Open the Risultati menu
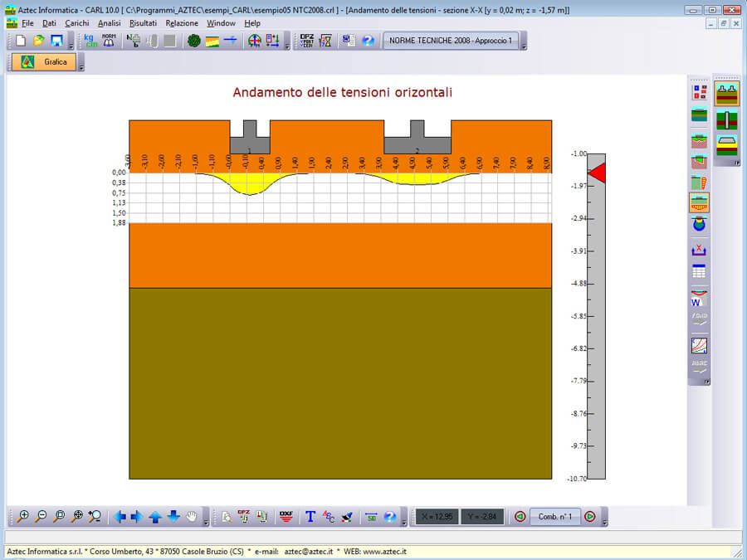The width and height of the screenshot is (747, 560). click(x=143, y=23)
